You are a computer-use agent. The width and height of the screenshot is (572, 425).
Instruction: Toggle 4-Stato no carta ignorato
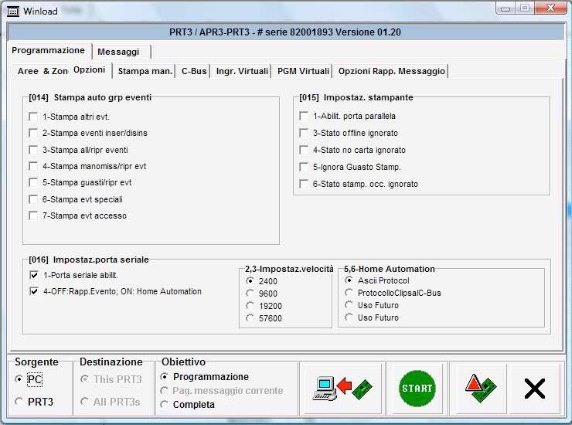pyautogui.click(x=304, y=150)
